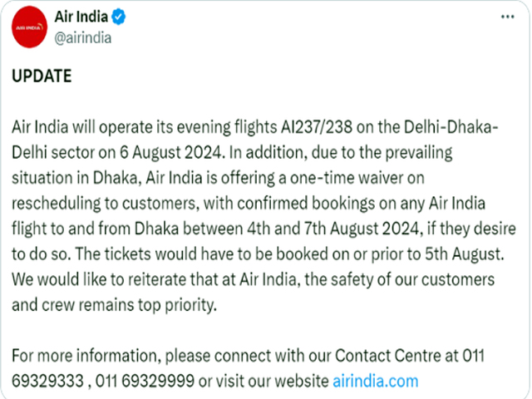Click the phrase situation in Dhaka
The width and height of the screenshot is (532, 399).
click(x=76, y=178)
